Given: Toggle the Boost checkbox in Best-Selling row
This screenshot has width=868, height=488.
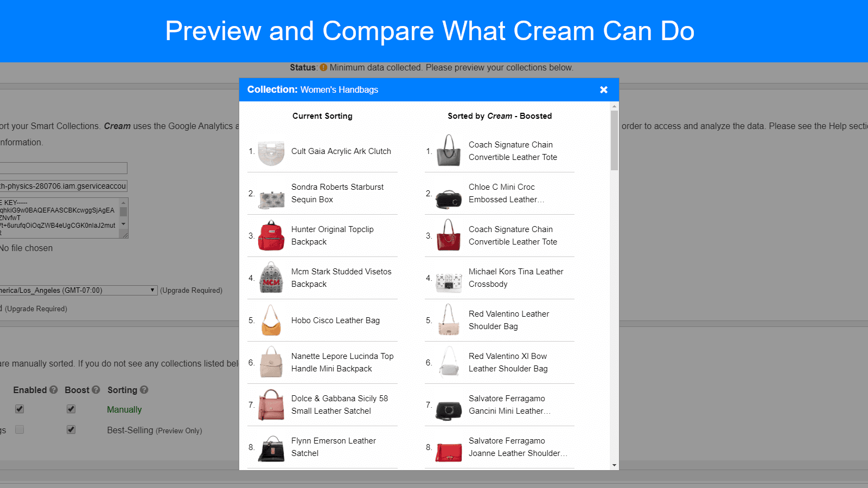Looking at the screenshot, I should [71, 430].
